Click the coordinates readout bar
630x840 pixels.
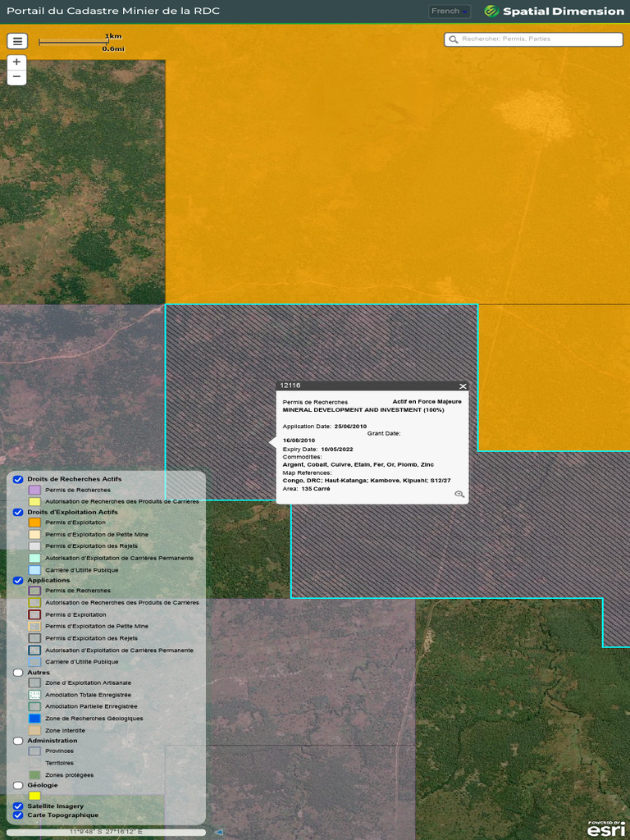tap(106, 833)
